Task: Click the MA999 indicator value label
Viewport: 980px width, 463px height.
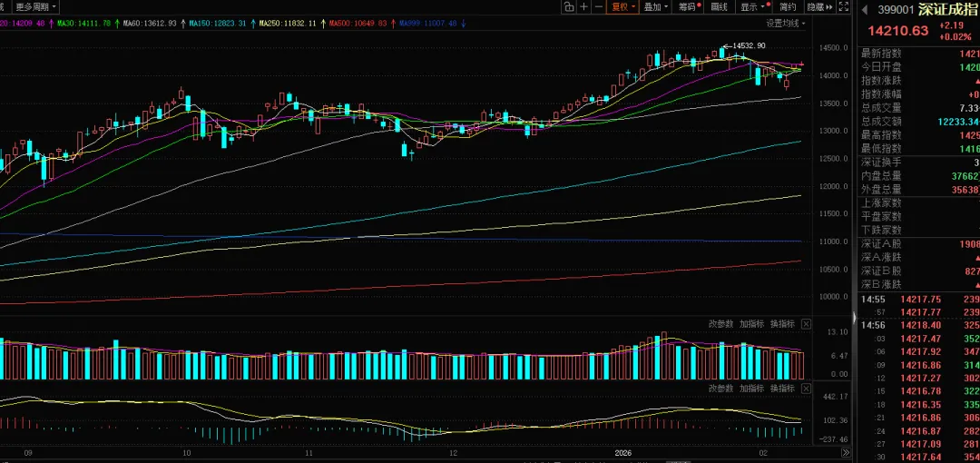Action: pos(428,24)
